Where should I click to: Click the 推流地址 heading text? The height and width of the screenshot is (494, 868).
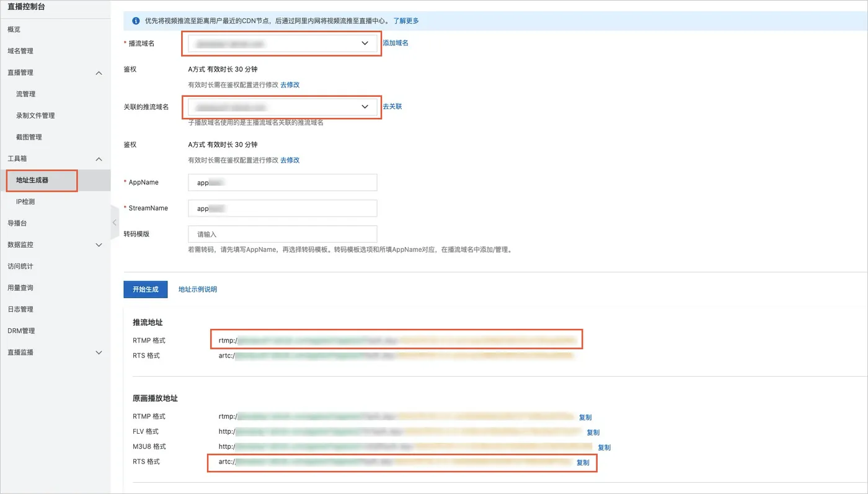pyautogui.click(x=148, y=323)
